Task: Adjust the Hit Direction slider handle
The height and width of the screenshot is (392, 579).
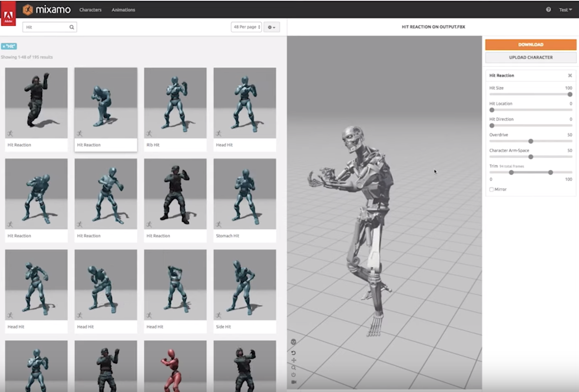Action: (492, 126)
